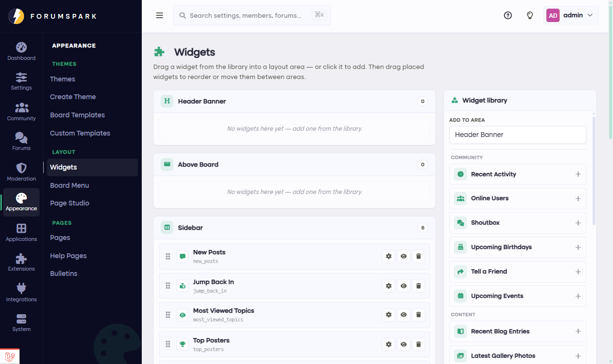The image size is (613, 364).
Task: Toggle visibility of Jump Back In widget
Action: pyautogui.click(x=404, y=286)
